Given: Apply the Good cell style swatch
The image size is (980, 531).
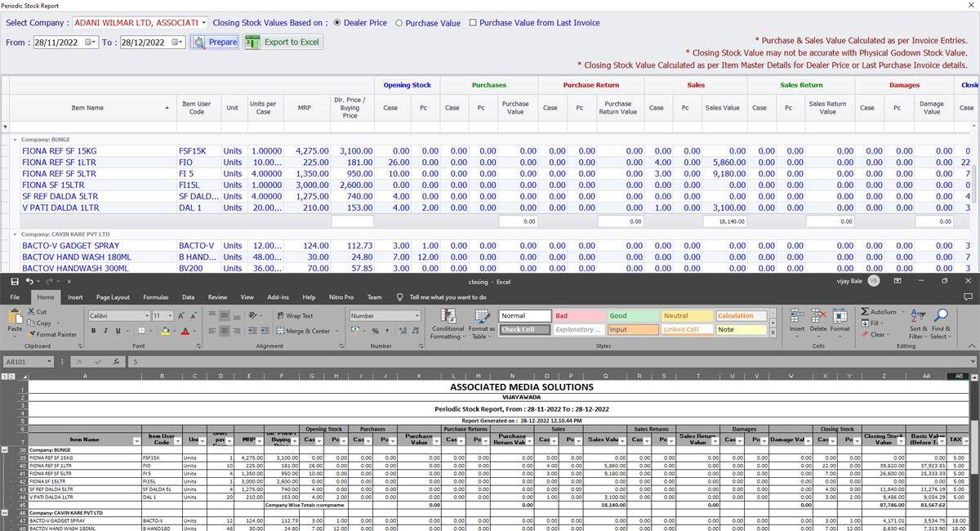Looking at the screenshot, I should click(x=632, y=316).
